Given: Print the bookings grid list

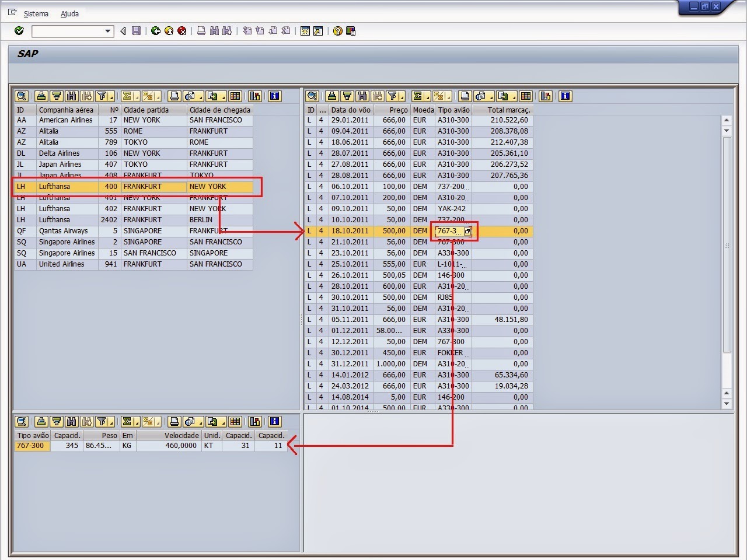Looking at the screenshot, I should 174,421.
